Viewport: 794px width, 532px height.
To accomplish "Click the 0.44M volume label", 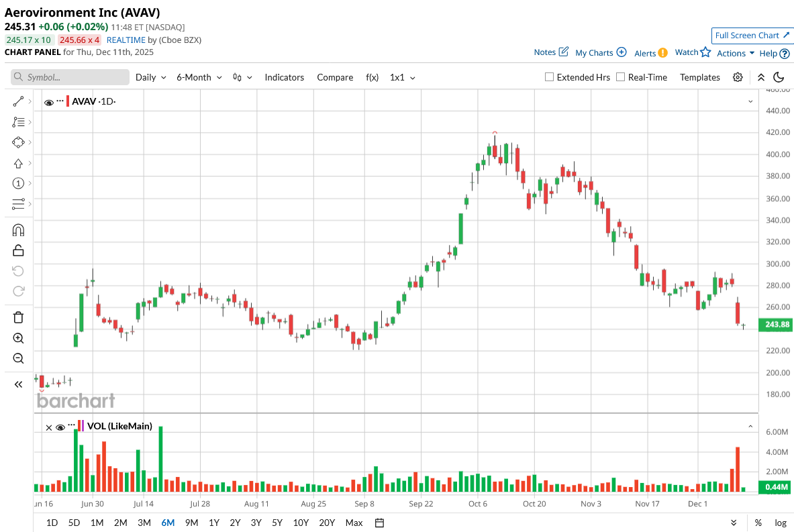I will tap(776, 488).
